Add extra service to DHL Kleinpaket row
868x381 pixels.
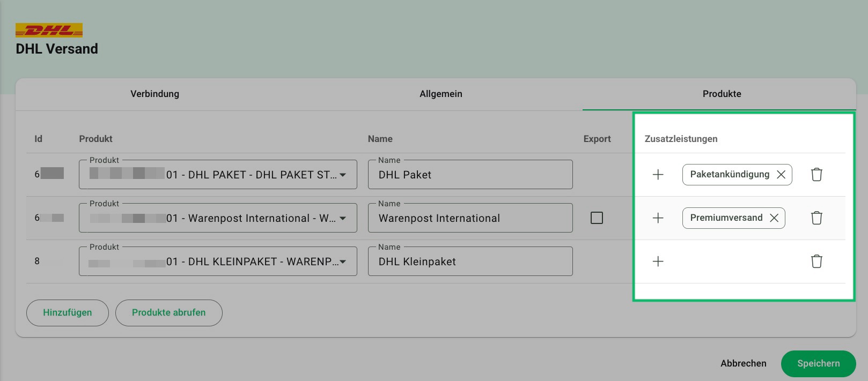click(658, 262)
